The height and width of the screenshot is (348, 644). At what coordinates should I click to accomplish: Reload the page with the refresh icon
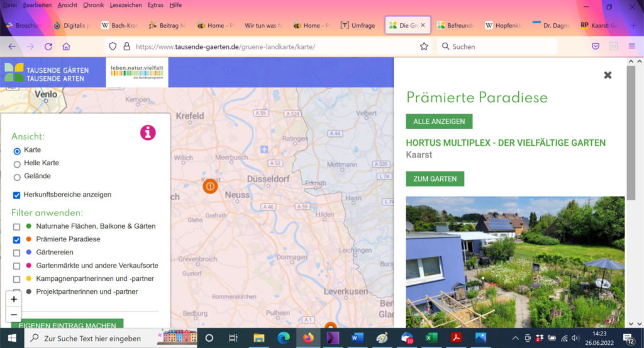tap(48, 46)
